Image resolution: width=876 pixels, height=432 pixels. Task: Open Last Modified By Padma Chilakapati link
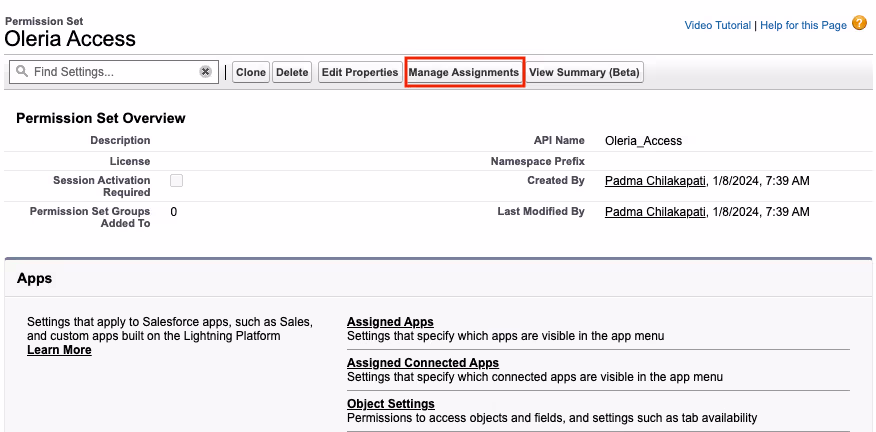click(655, 212)
